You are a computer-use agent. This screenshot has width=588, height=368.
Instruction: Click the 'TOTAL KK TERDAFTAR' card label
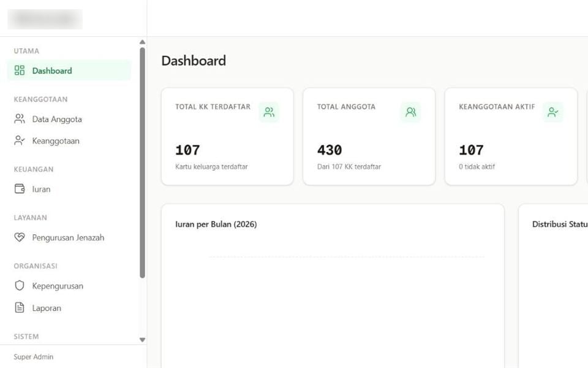(213, 107)
